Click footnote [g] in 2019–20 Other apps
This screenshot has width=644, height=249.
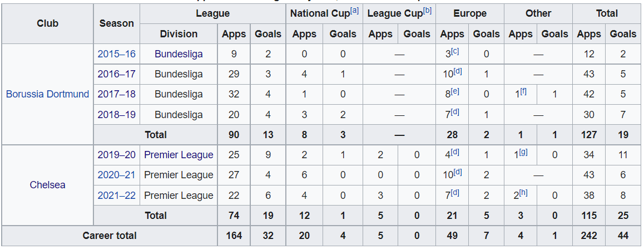tap(523, 152)
